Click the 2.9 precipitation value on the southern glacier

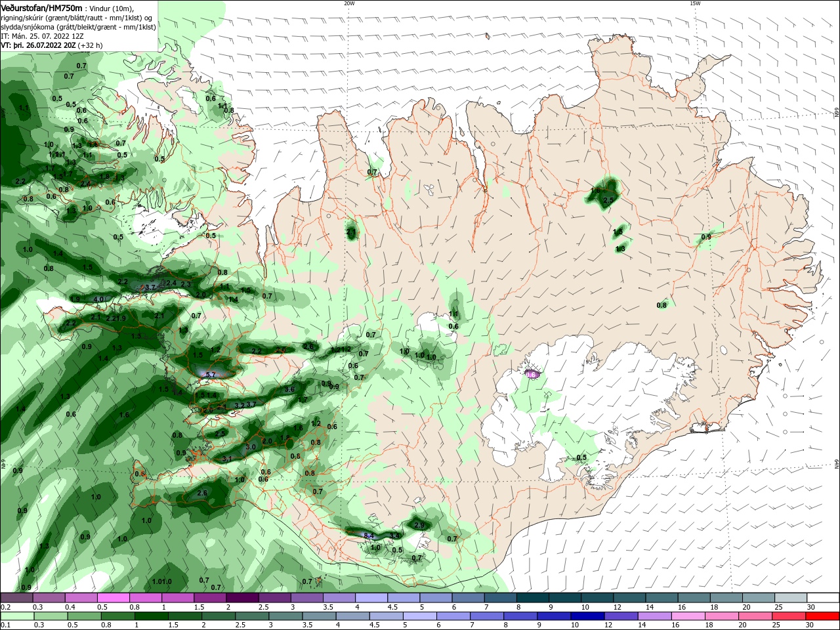(x=419, y=526)
